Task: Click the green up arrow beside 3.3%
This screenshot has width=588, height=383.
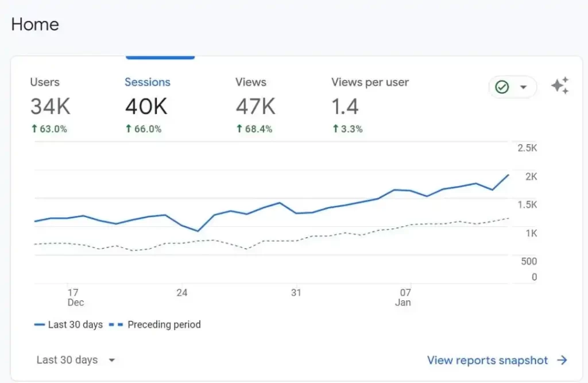Action: point(335,129)
